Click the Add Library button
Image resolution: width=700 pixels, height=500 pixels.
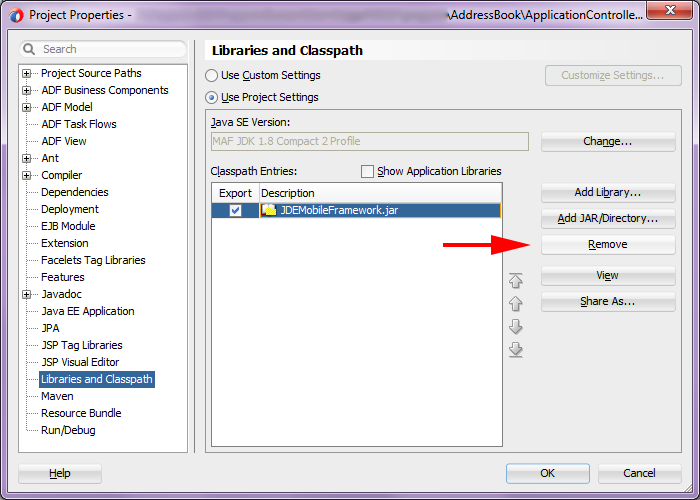607,192
